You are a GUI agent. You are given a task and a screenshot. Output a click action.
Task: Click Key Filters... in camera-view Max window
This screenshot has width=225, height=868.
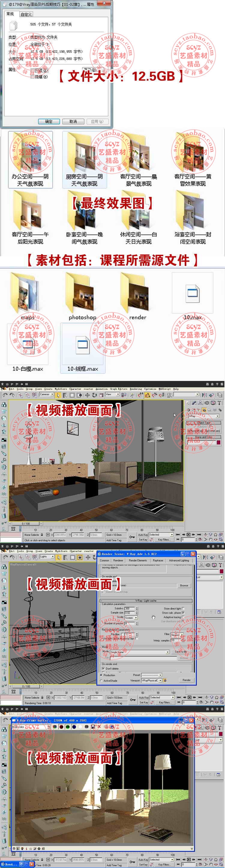pyautogui.click(x=164, y=540)
